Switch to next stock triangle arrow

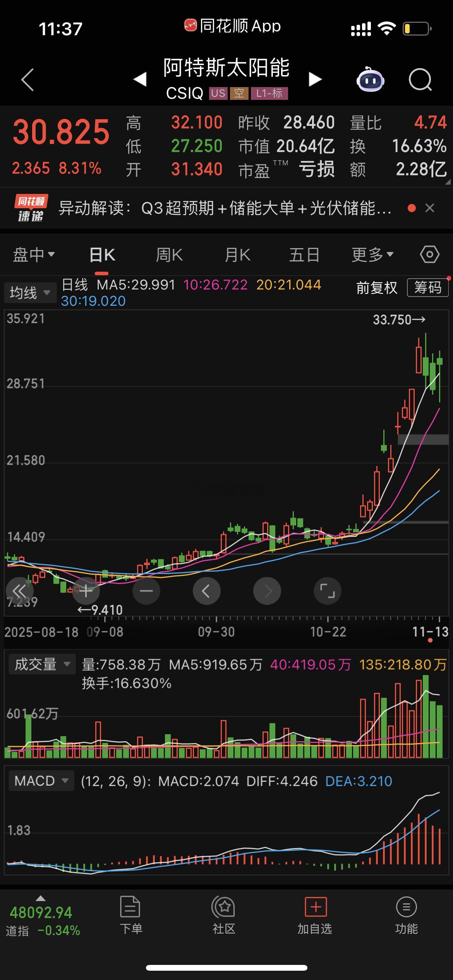click(315, 79)
